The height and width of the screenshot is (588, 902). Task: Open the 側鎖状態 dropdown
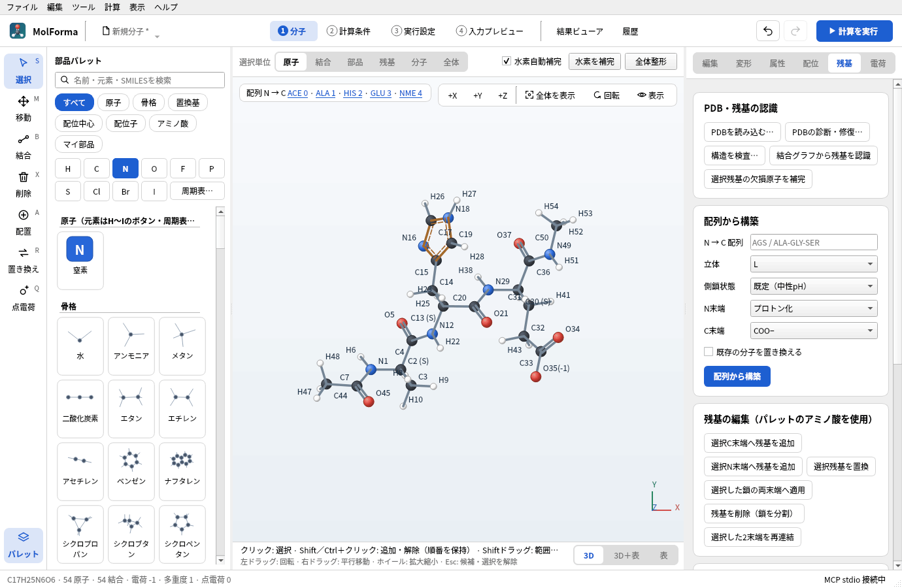[x=814, y=286]
